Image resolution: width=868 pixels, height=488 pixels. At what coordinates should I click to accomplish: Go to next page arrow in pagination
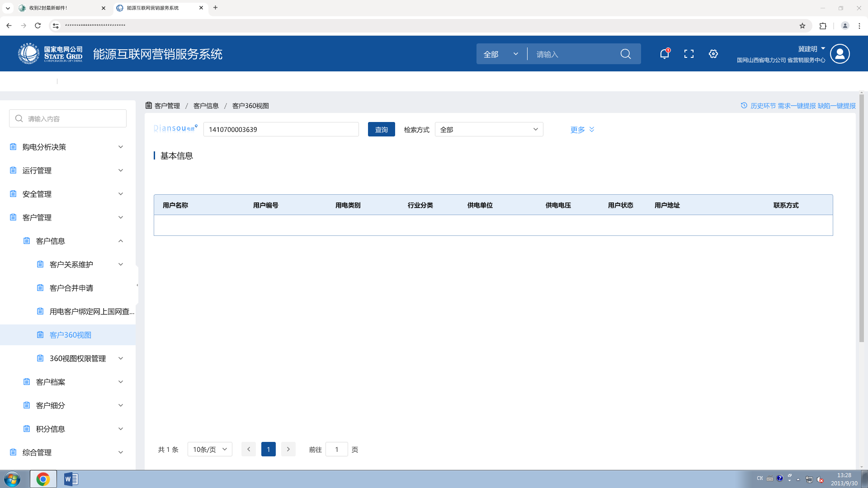288,449
